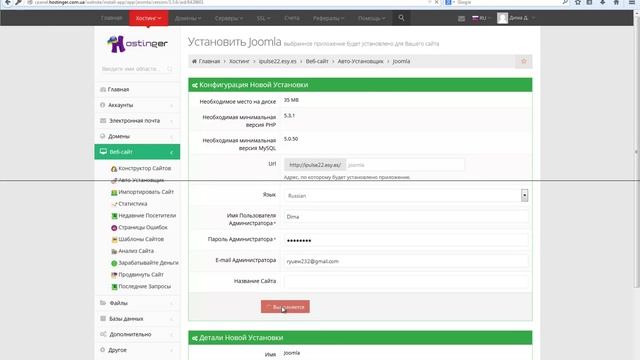Open the search magnifier in top navigation
The image size is (640, 360).
(x=401, y=18)
